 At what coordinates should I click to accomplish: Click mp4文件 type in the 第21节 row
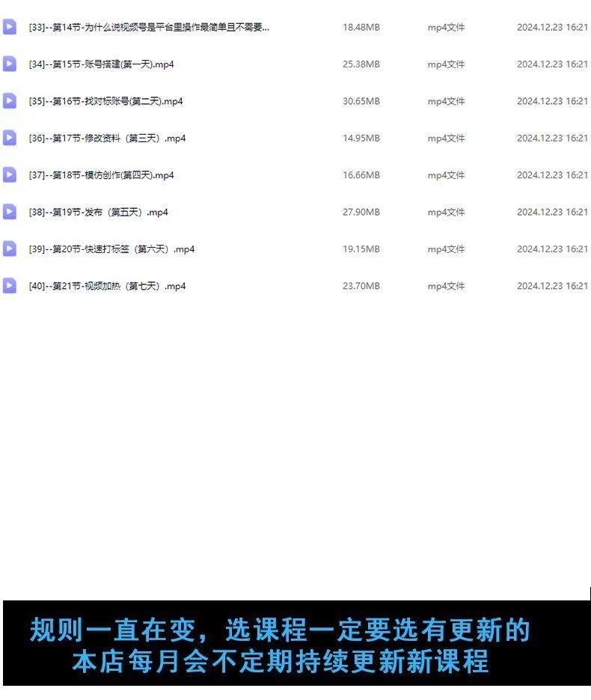coord(446,286)
